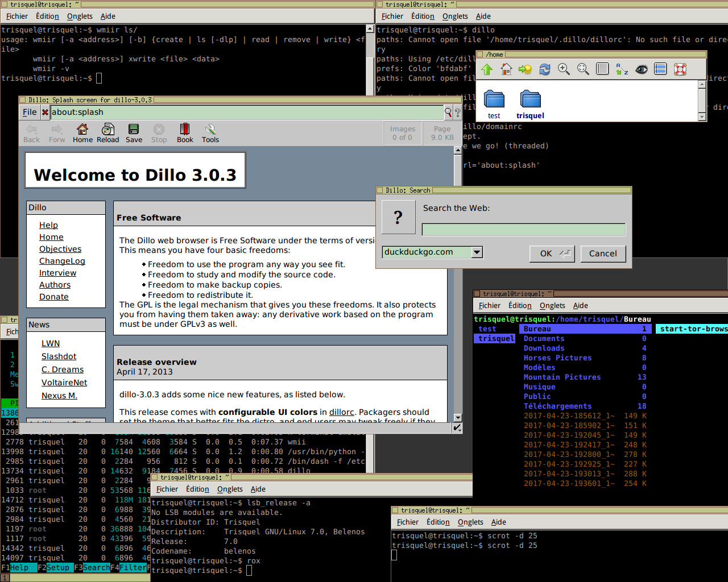Open Fichier menu in top-left terminal
The height and width of the screenshot is (582, 728).
17,16
